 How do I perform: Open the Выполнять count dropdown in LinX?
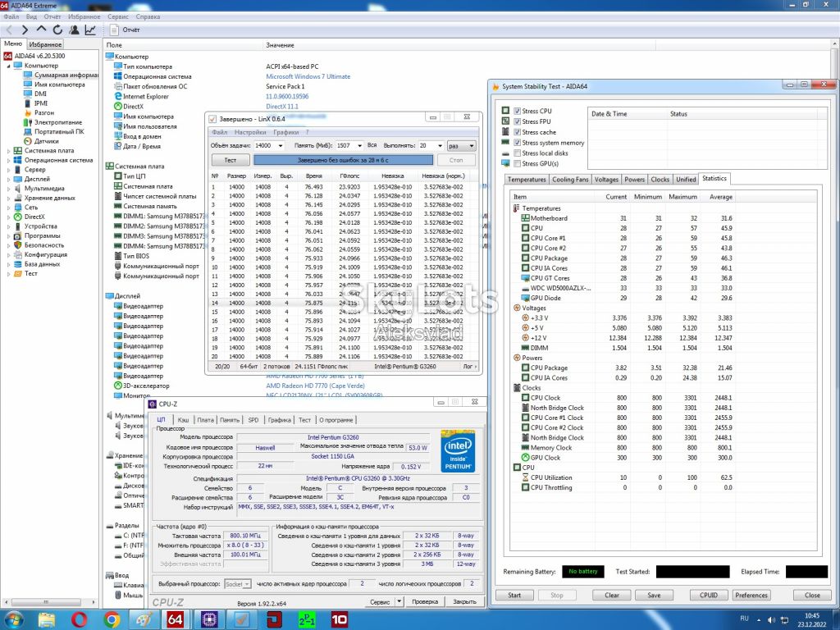[x=440, y=146]
